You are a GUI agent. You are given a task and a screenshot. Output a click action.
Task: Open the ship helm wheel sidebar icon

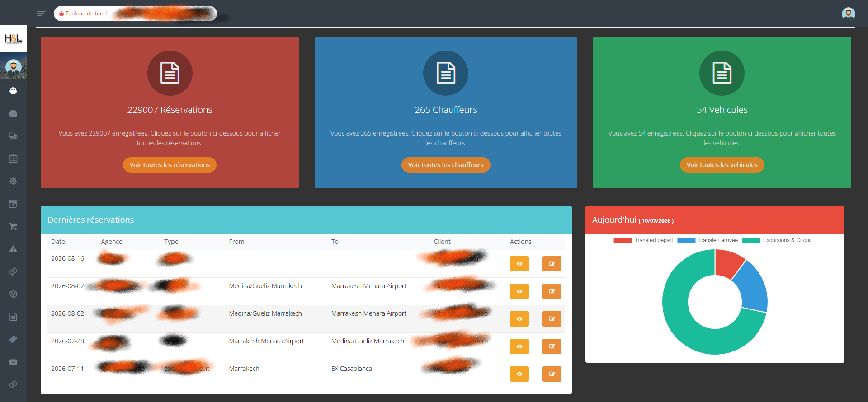click(x=13, y=181)
